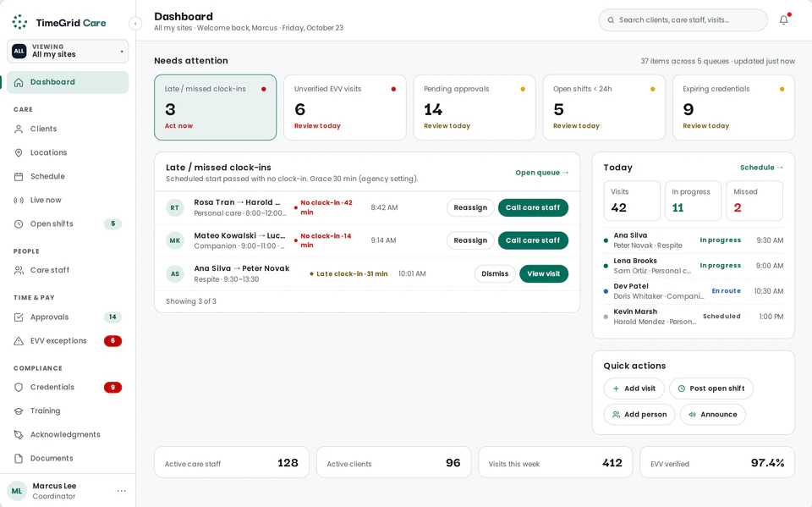
Task: Click the red 6 badge on EVV exceptions
Action: (x=112, y=341)
